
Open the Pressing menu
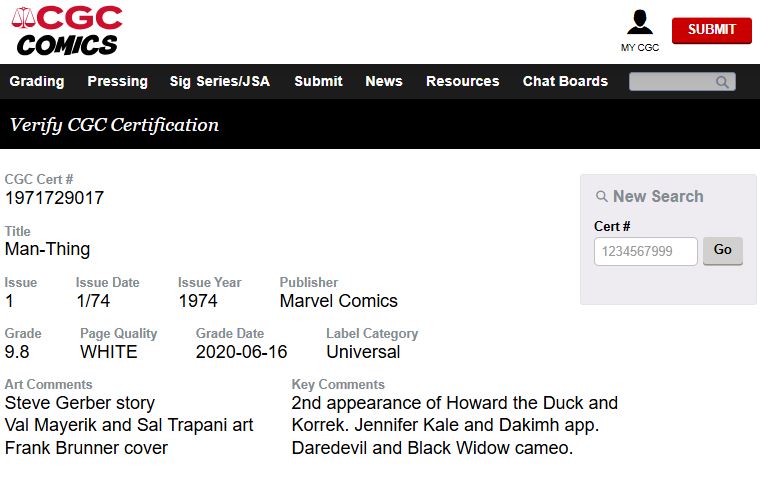(117, 82)
